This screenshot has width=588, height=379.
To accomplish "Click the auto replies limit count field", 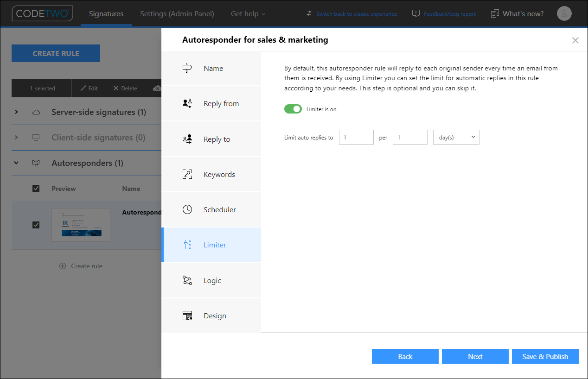I will (x=356, y=137).
